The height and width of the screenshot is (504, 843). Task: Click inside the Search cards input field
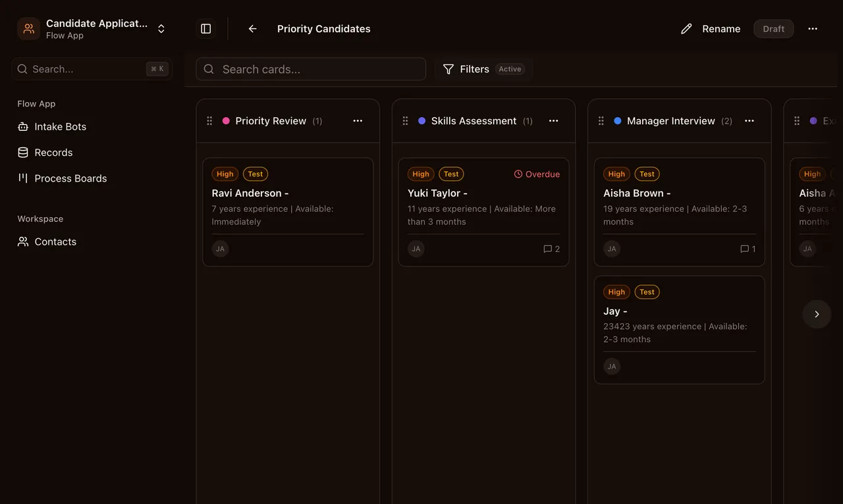[x=310, y=69]
